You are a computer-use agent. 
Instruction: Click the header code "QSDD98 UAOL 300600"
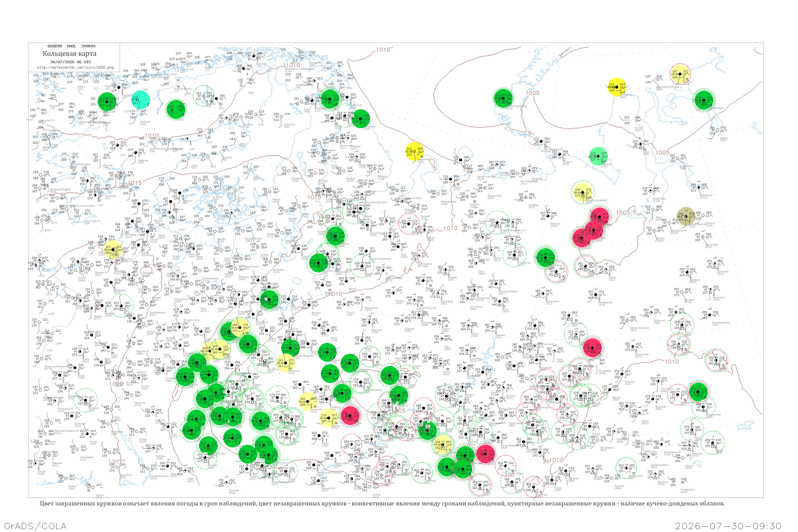(71, 46)
